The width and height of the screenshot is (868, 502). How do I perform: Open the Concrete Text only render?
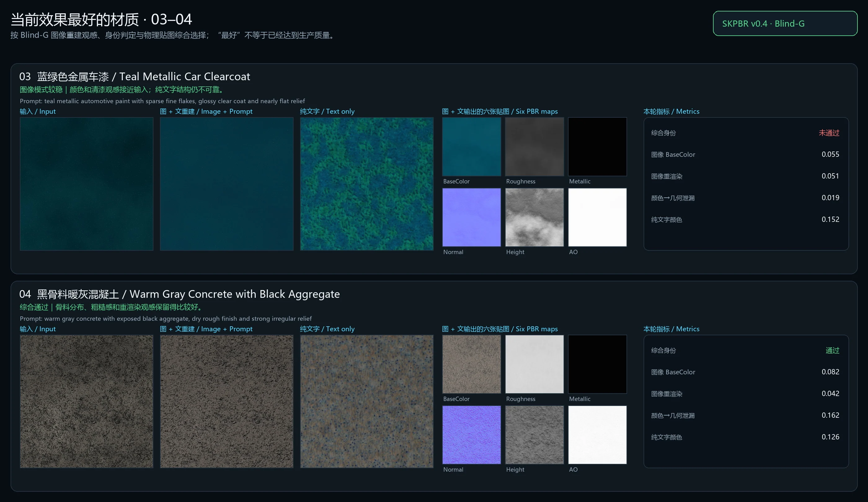tap(367, 402)
